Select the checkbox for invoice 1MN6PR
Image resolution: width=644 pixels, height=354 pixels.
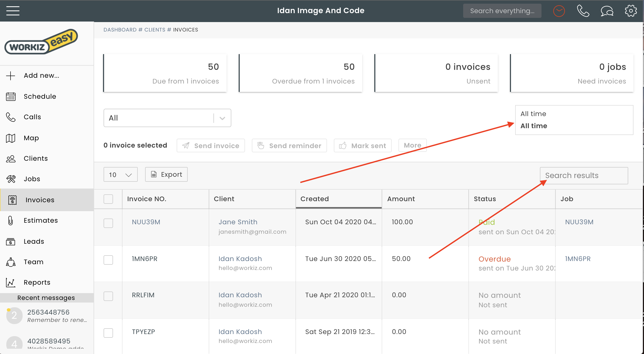coord(108,260)
